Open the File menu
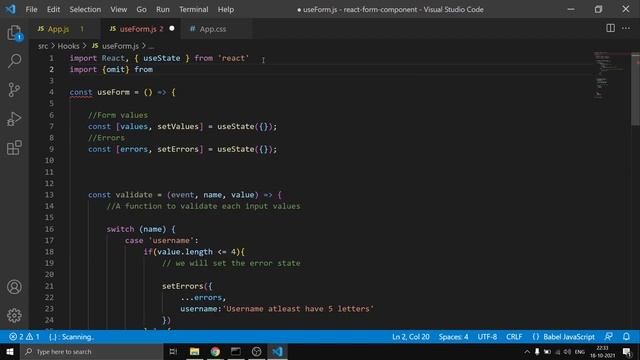 (31, 9)
